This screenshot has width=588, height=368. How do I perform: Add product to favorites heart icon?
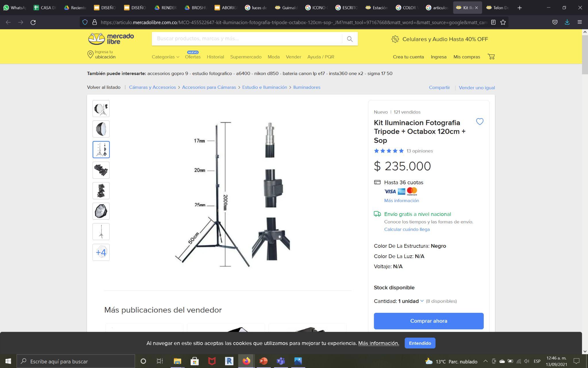479,122
